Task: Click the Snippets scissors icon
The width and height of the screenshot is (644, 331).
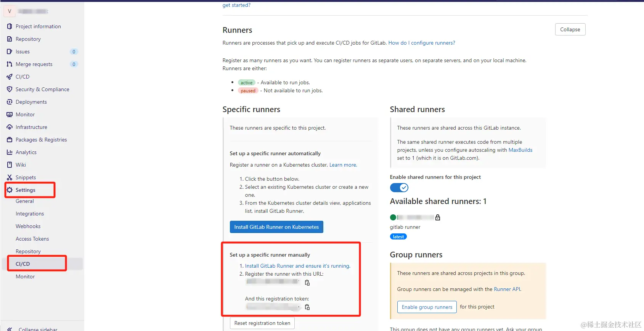Action: pyautogui.click(x=10, y=177)
